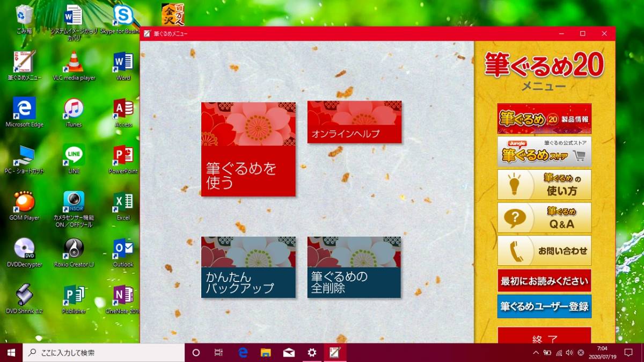This screenshot has height=362, width=644.
Task: Close the 筆ぐるめメニュー window
Action: pyautogui.click(x=605, y=33)
